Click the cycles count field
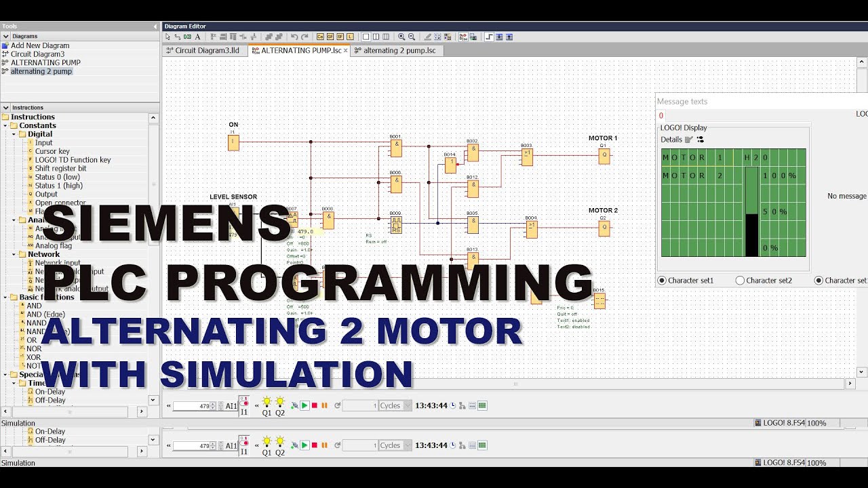The width and height of the screenshot is (868, 488). (x=360, y=405)
